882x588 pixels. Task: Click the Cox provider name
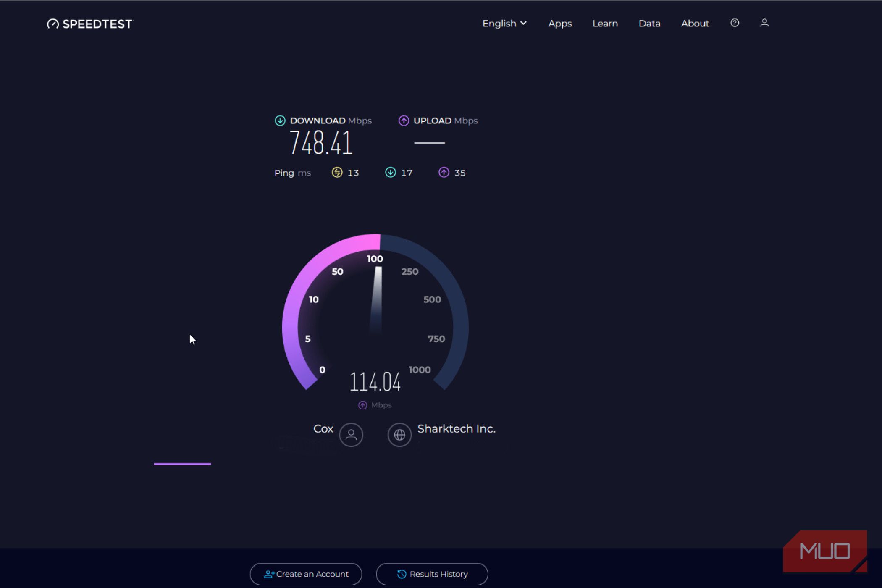(323, 429)
